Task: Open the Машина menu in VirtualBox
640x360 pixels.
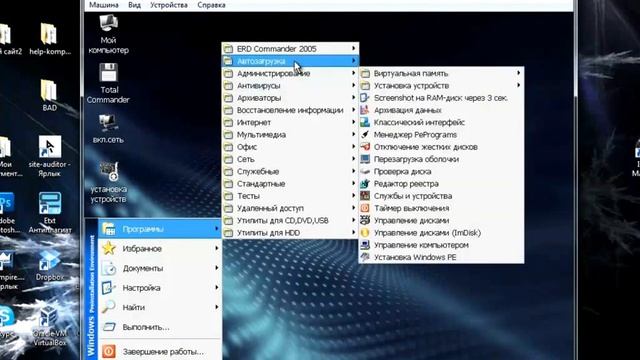Action: point(104,5)
